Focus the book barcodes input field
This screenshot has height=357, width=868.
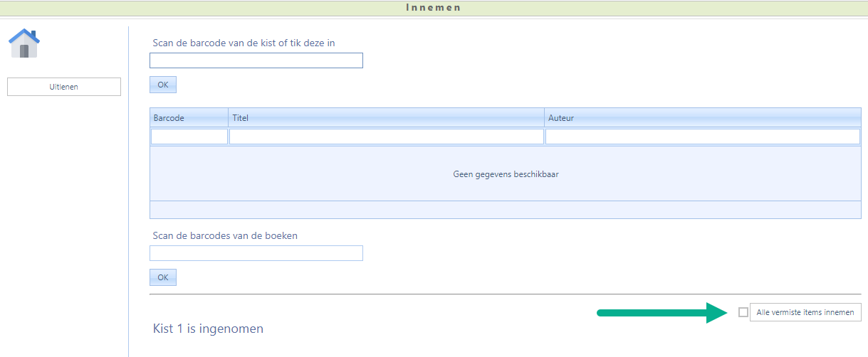click(x=256, y=253)
